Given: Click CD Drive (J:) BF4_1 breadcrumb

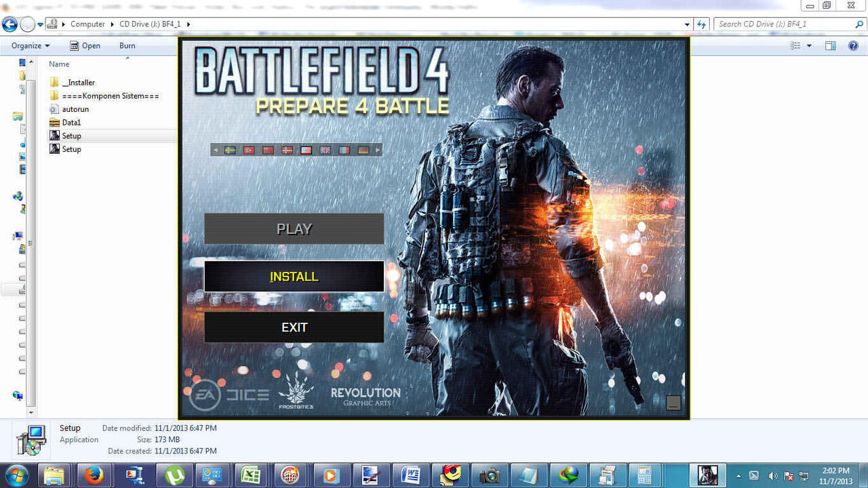Looking at the screenshot, I should [151, 24].
